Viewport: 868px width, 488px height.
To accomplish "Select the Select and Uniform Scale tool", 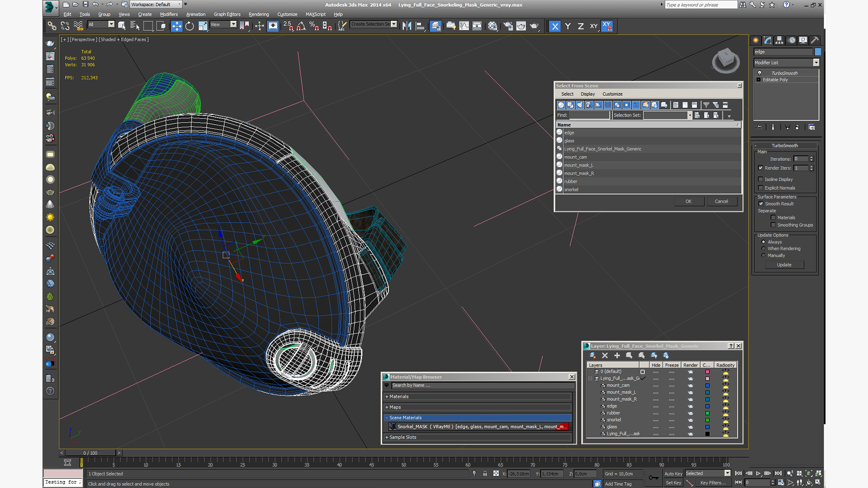I will click(203, 26).
